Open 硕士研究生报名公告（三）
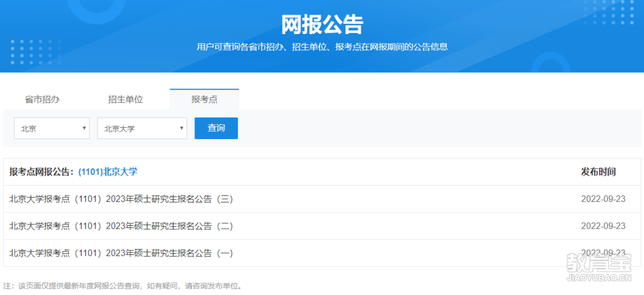 click(x=121, y=199)
